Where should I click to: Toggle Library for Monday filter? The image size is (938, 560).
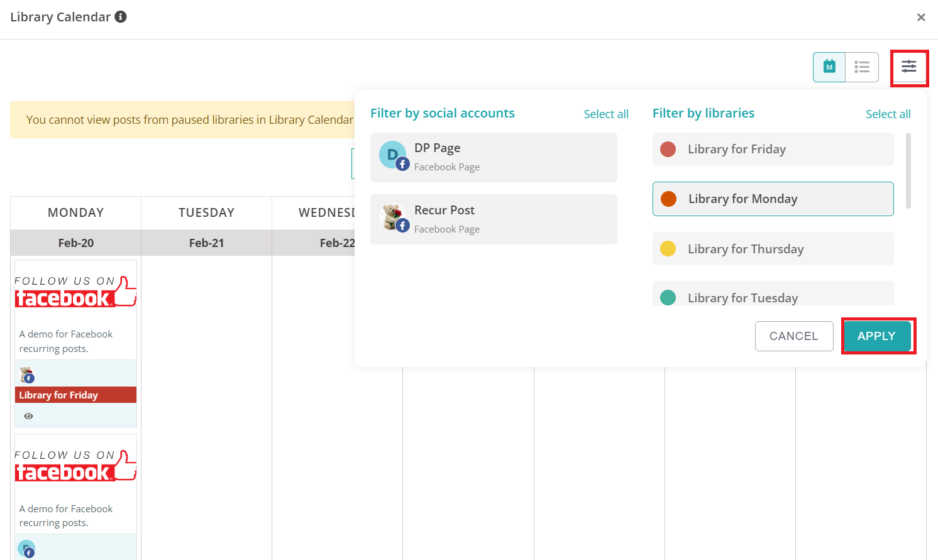pyautogui.click(x=773, y=199)
